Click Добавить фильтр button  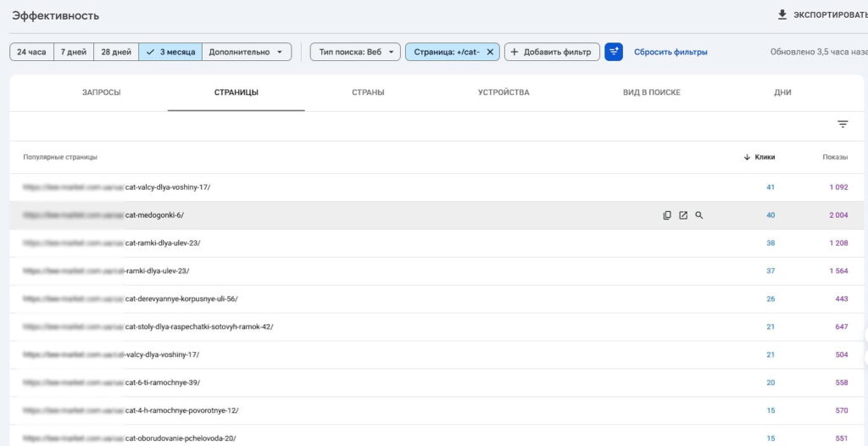(552, 52)
